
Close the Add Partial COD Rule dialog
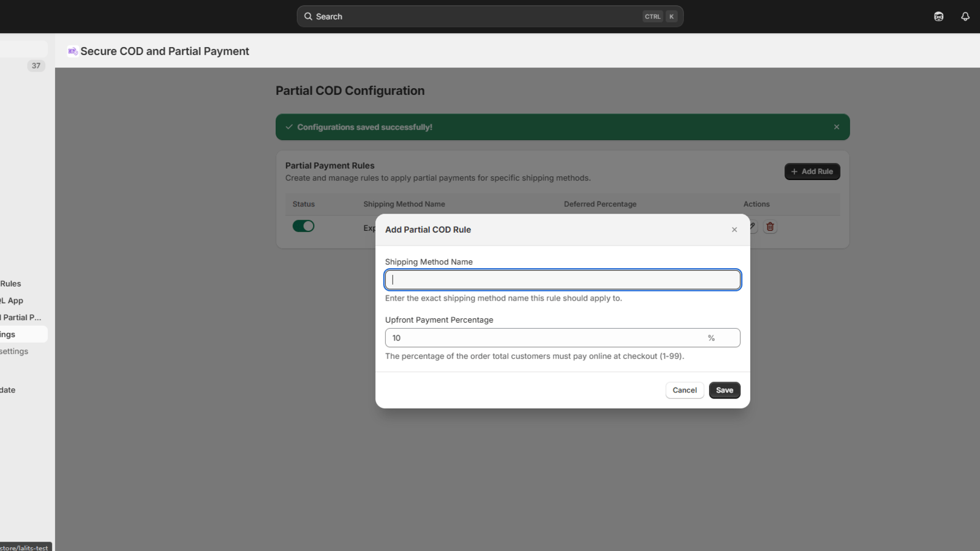[x=734, y=230]
